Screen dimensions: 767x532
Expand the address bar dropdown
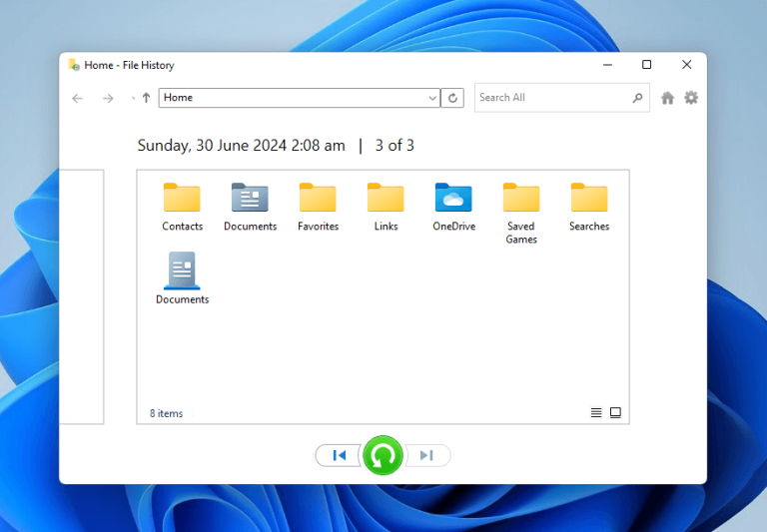pos(432,98)
